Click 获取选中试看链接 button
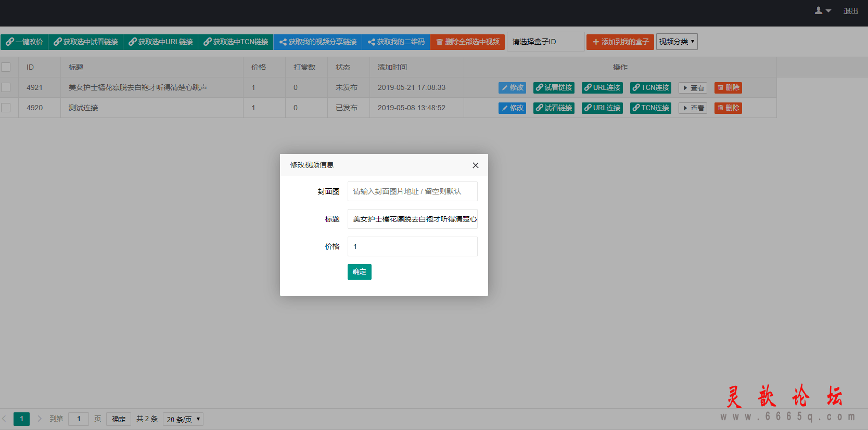 pos(86,42)
